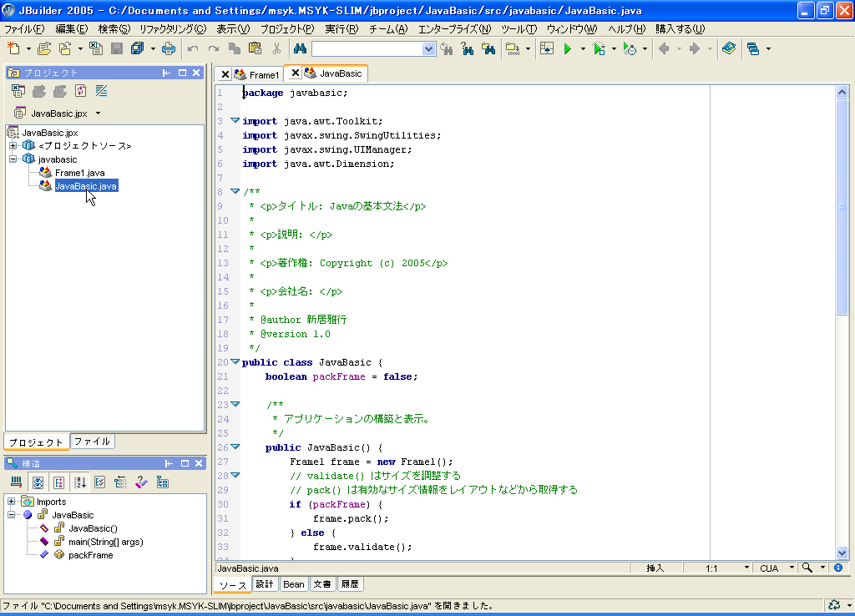Open the リファクタリング menu
This screenshot has height=616, width=855.
(x=173, y=28)
